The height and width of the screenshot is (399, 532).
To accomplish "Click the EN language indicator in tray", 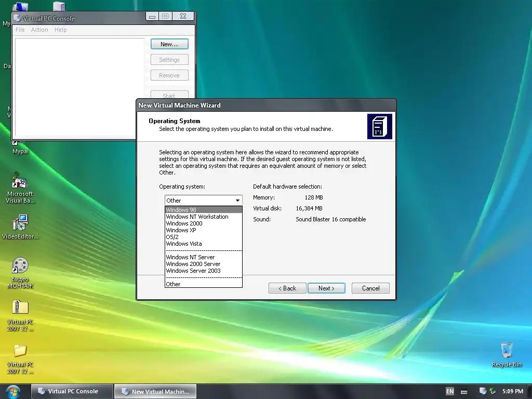I will (450, 391).
